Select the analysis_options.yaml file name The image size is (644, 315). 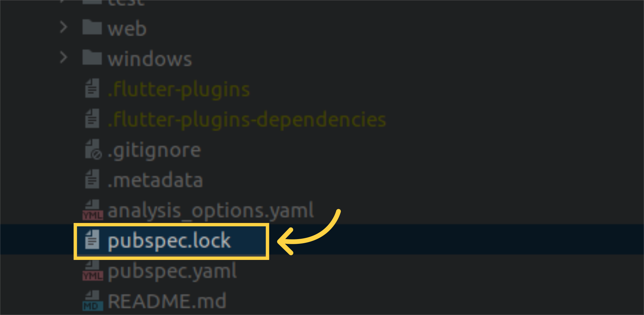[x=211, y=211]
